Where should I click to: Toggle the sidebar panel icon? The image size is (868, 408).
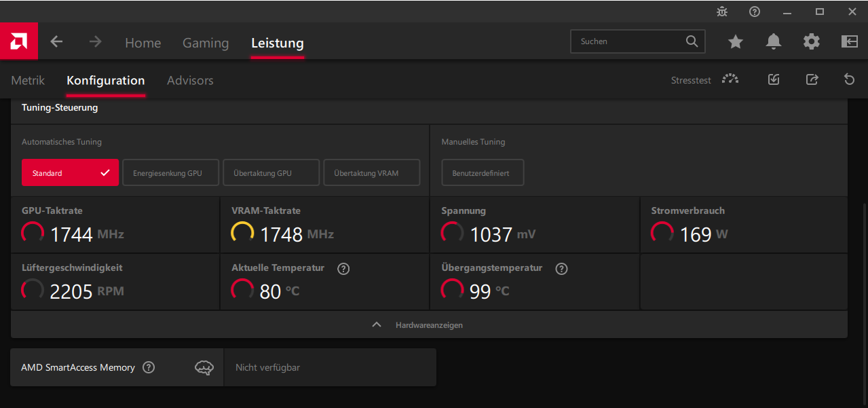click(850, 41)
